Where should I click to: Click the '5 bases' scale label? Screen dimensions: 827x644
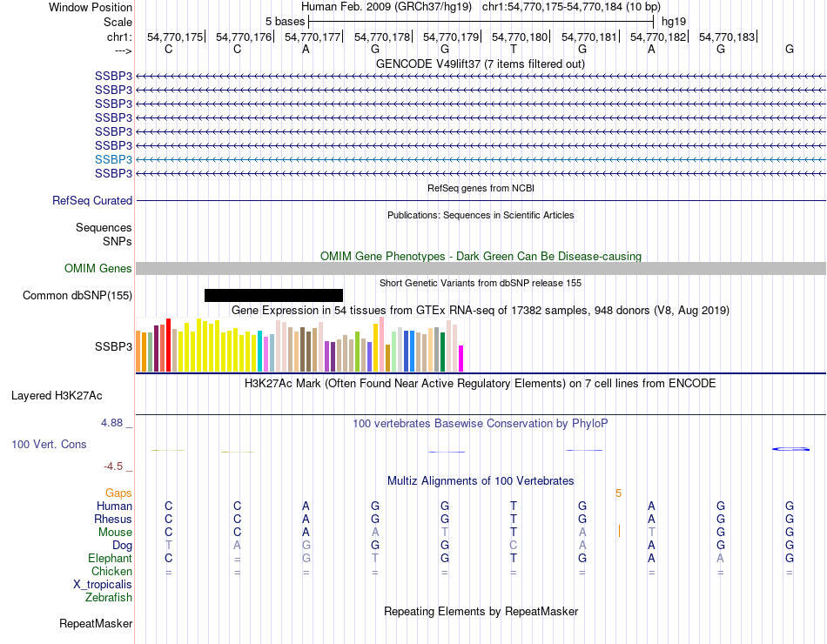pos(285,22)
